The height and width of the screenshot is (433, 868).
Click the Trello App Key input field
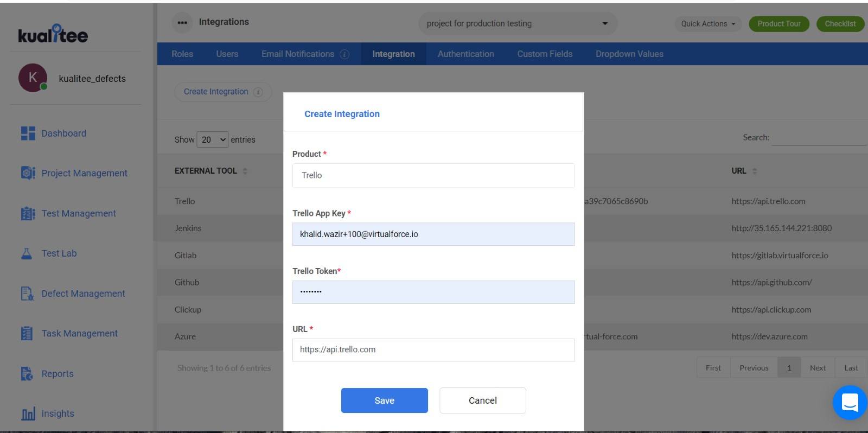(x=433, y=234)
